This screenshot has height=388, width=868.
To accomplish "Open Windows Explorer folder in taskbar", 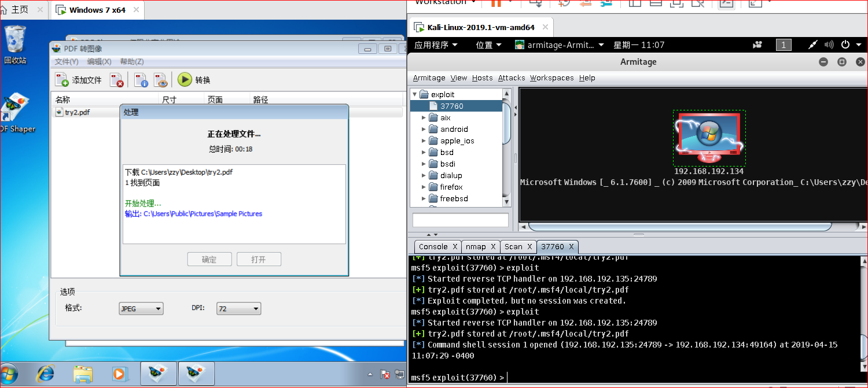I will coord(83,374).
